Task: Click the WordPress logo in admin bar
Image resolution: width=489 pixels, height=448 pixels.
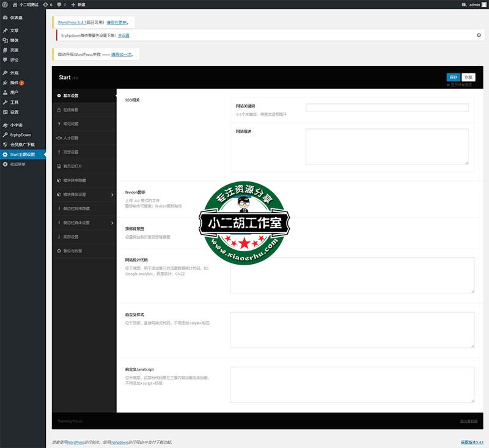Action: pos(5,4)
